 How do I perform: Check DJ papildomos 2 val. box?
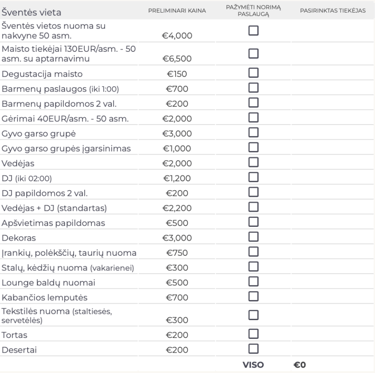[253, 192]
